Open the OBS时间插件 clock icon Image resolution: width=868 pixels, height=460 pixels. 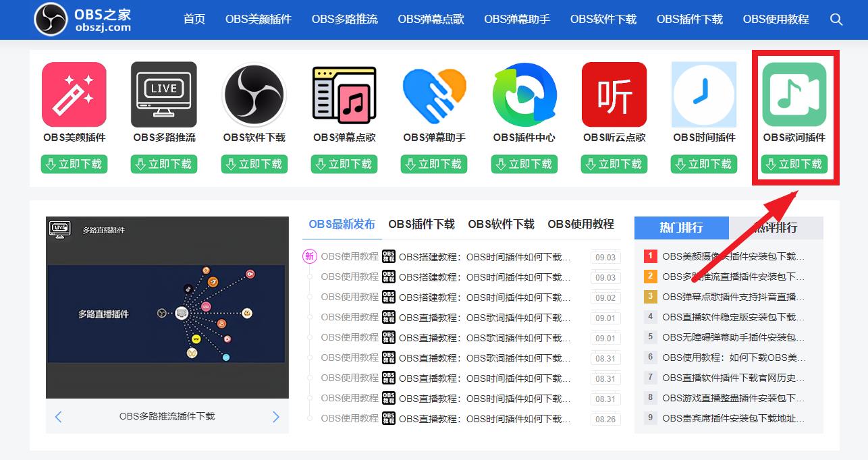point(704,94)
